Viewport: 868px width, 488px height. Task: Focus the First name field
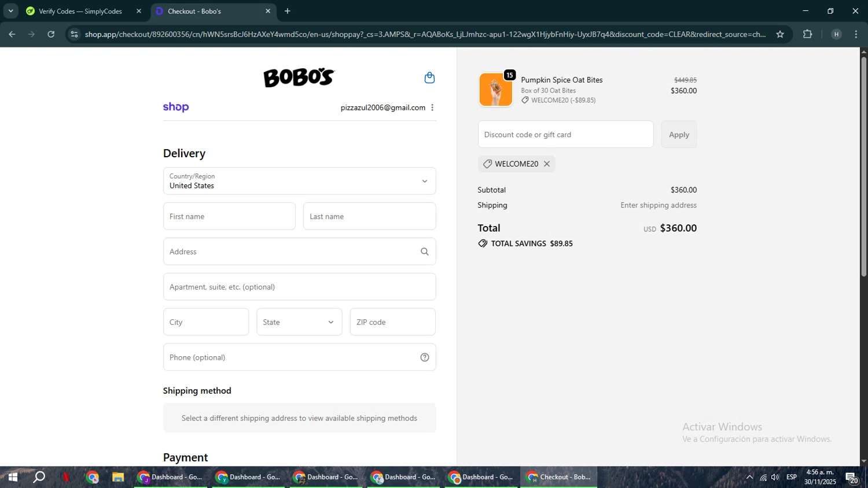click(229, 216)
